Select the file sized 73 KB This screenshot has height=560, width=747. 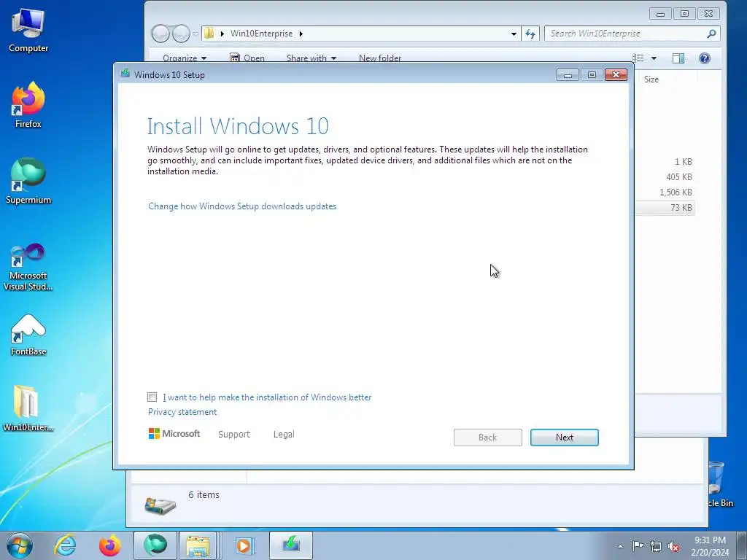click(x=665, y=207)
